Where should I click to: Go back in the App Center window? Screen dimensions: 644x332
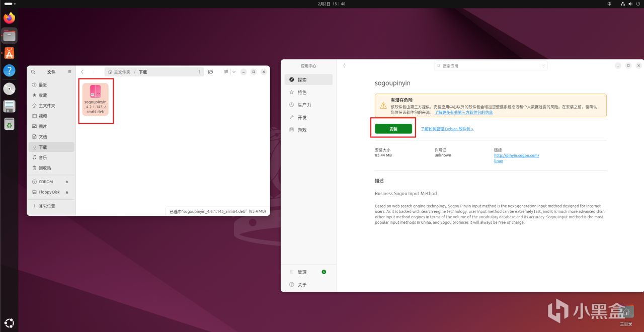click(x=344, y=66)
